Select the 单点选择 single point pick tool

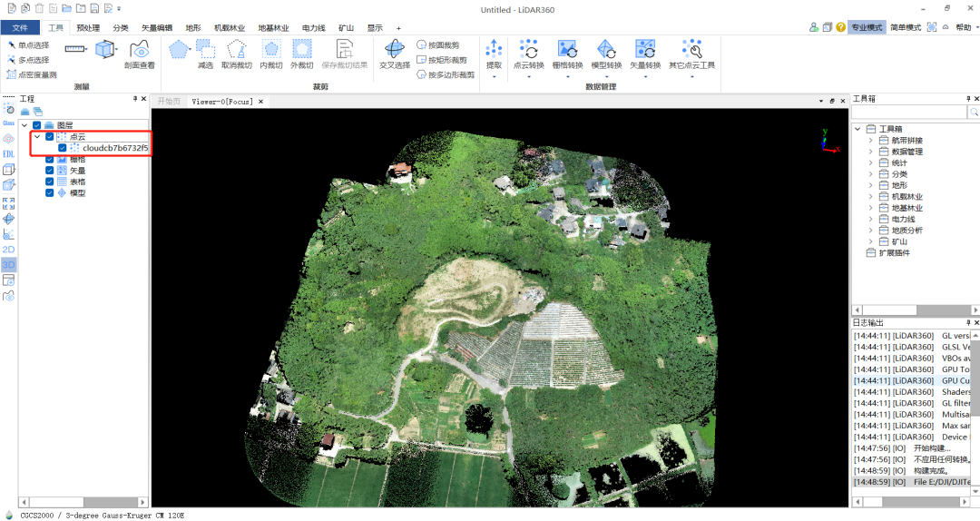(28, 45)
